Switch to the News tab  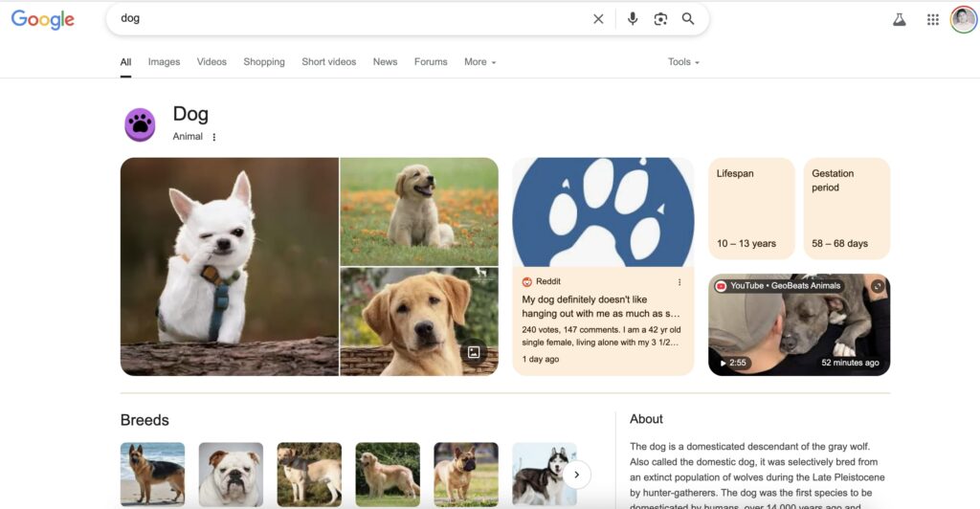coord(385,62)
